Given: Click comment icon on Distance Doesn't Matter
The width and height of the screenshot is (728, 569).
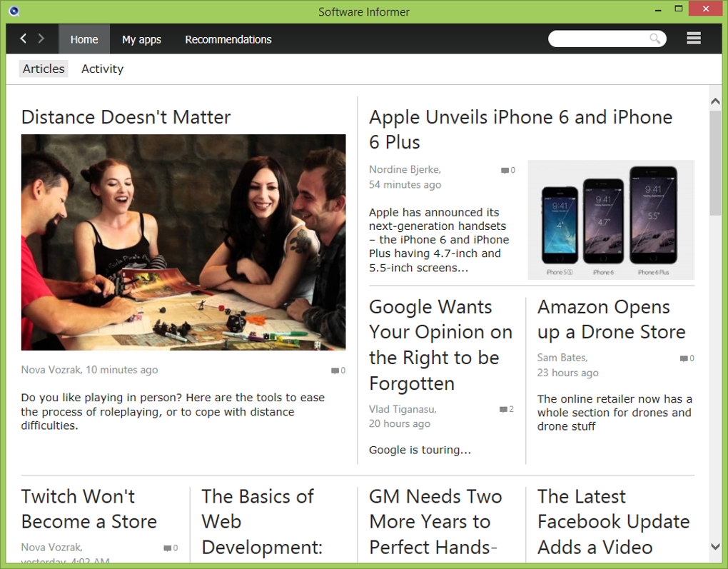Looking at the screenshot, I should pos(335,371).
